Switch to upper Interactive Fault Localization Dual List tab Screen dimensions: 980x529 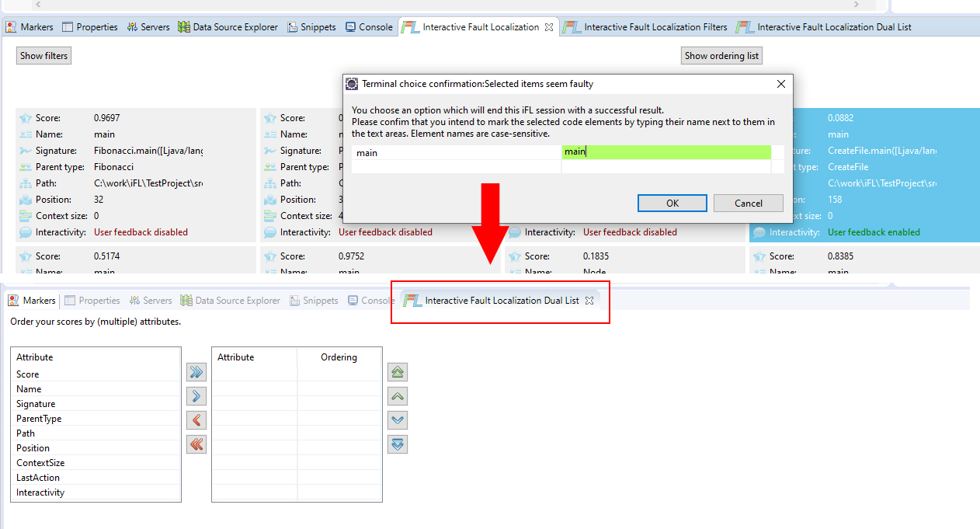pyautogui.click(x=823, y=27)
